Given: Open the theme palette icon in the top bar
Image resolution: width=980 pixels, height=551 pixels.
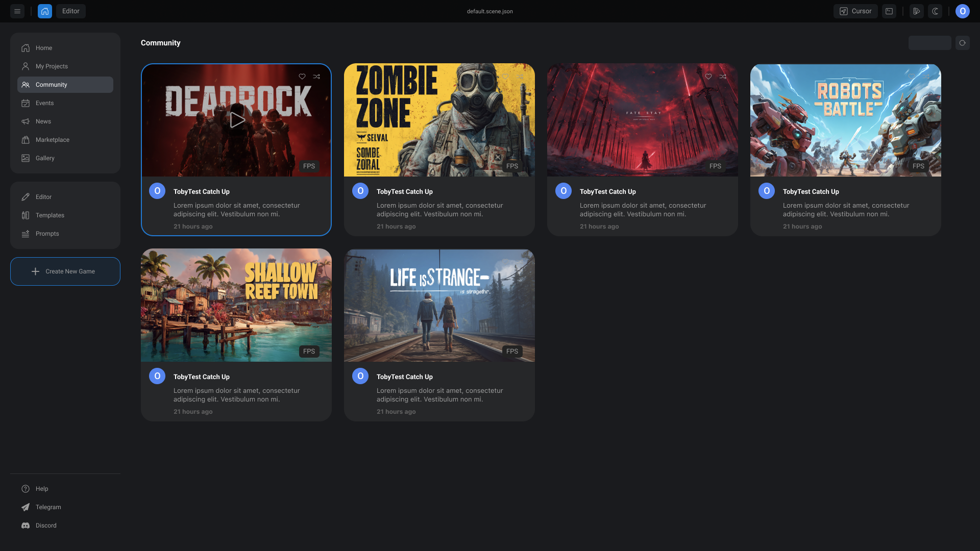Looking at the screenshot, I should (916, 11).
